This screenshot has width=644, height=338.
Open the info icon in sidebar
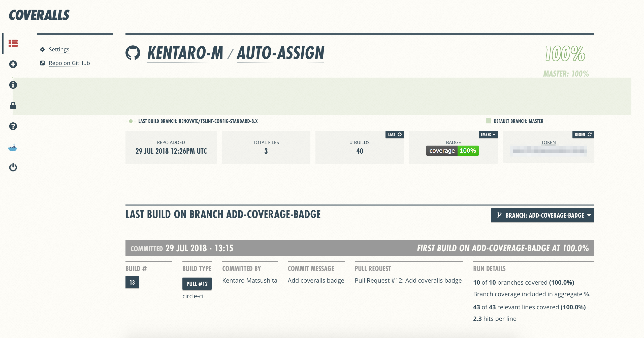click(13, 85)
